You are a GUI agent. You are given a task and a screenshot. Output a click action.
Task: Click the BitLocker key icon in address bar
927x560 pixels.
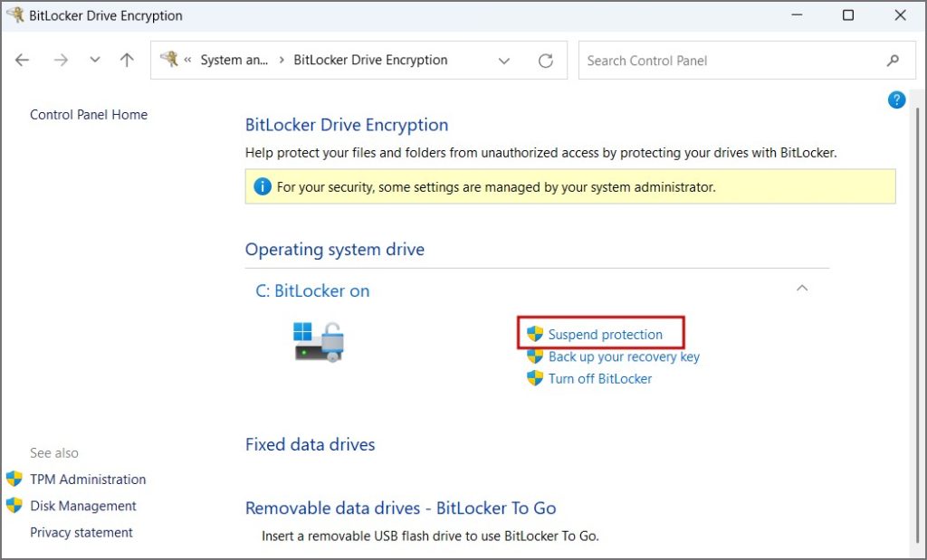(168, 60)
